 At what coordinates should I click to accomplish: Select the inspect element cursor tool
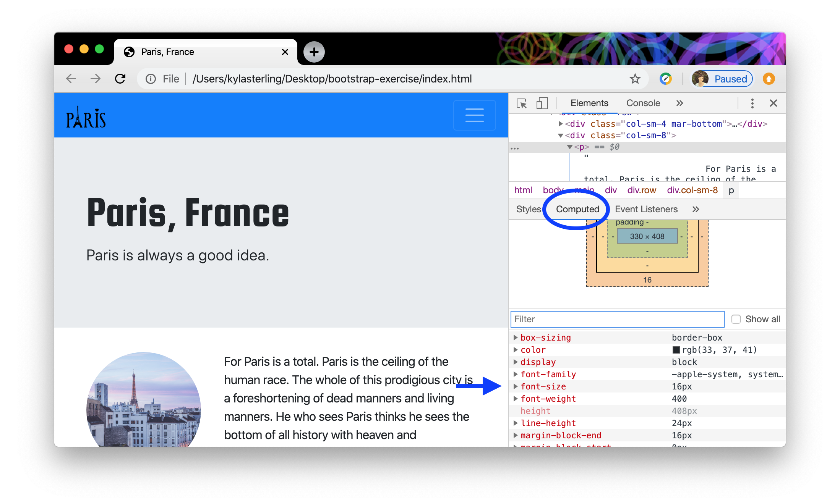(x=522, y=103)
